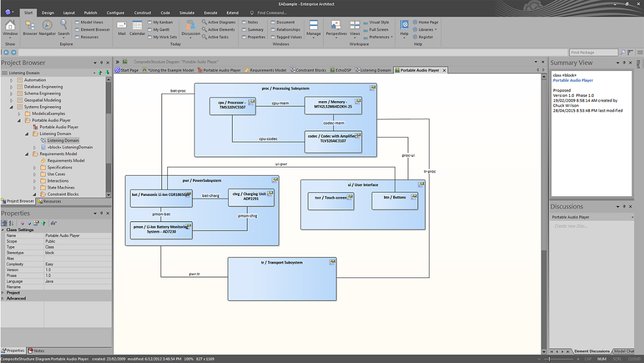Click the Find Package search magnifier icon
Image resolution: width=644 pixels, height=363 pixels.
click(623, 52)
